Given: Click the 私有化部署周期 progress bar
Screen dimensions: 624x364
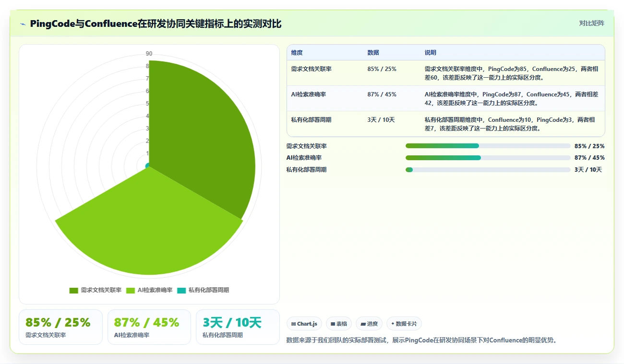Looking at the screenshot, I should tap(488, 169).
